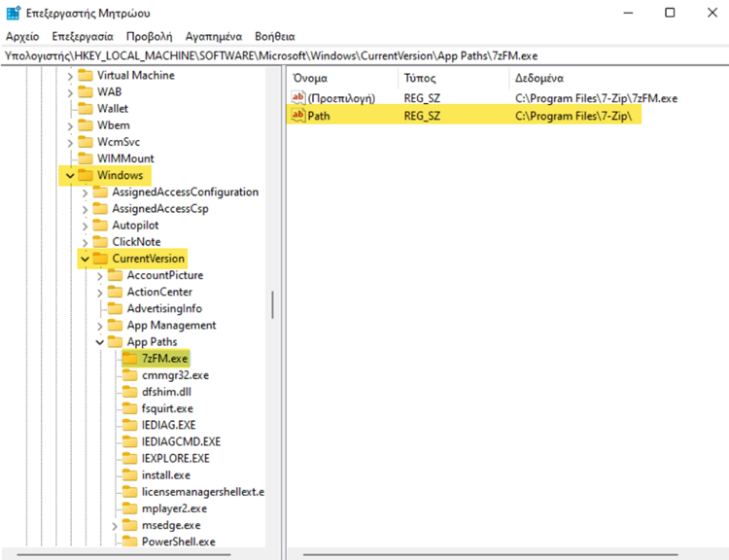Image resolution: width=729 pixels, height=560 pixels.
Task: Click the ActionCenter folder icon
Action: [116, 292]
